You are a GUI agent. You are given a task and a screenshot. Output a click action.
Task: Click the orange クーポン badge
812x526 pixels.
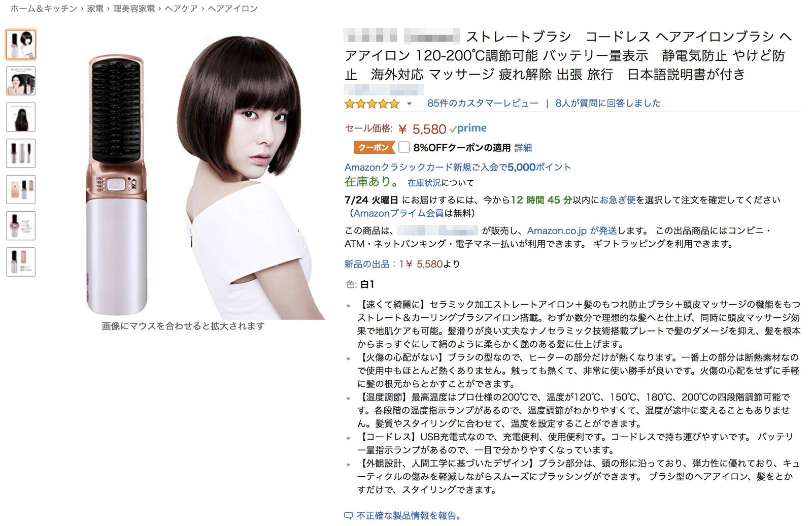[x=374, y=147]
